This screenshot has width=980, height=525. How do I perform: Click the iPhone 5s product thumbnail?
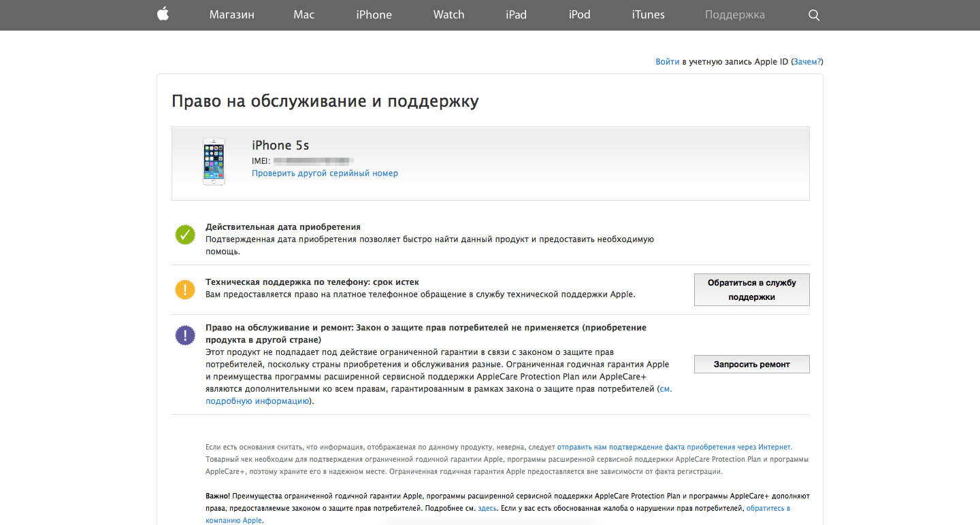tap(214, 162)
